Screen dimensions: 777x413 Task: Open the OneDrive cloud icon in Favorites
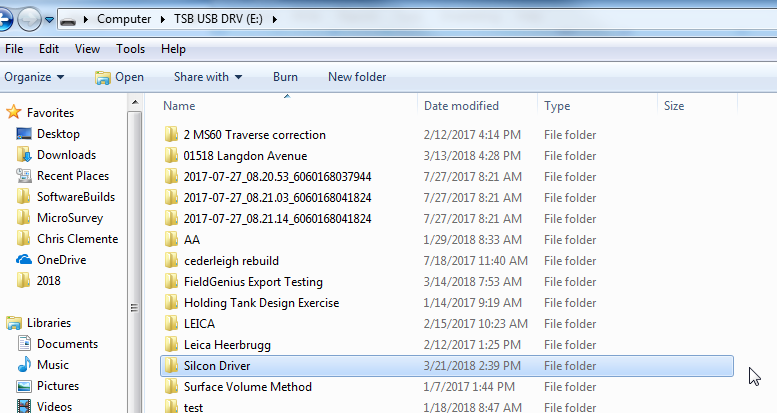24,260
